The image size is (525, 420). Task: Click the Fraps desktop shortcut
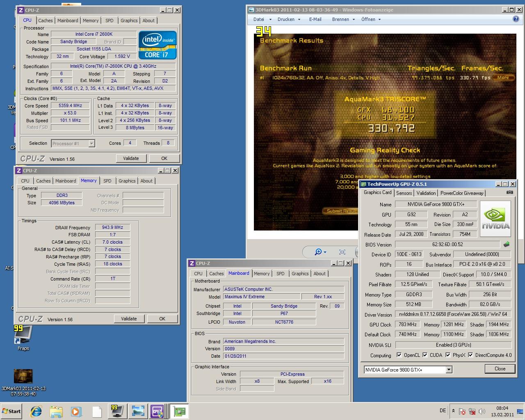[23, 338]
